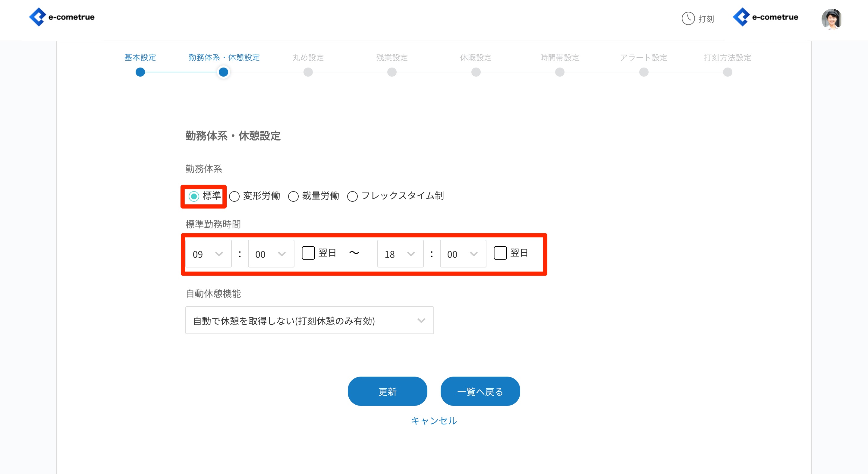Click the 残業設定 step dot
This screenshot has width=868, height=474.
coord(392,72)
